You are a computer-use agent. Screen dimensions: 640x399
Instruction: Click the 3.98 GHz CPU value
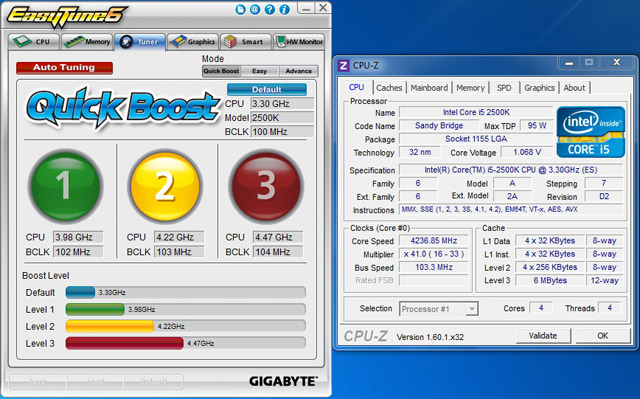(x=78, y=237)
